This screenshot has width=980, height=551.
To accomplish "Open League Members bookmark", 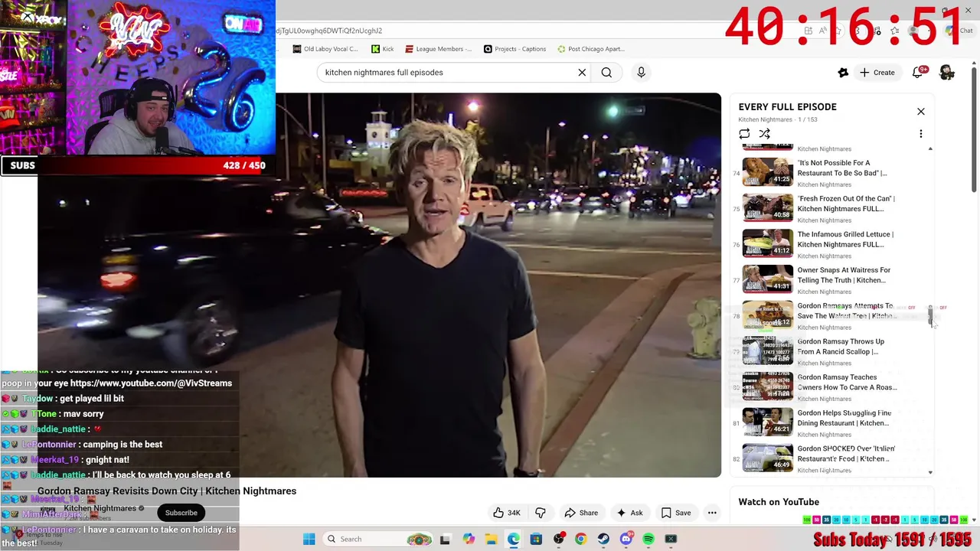I will click(x=439, y=49).
